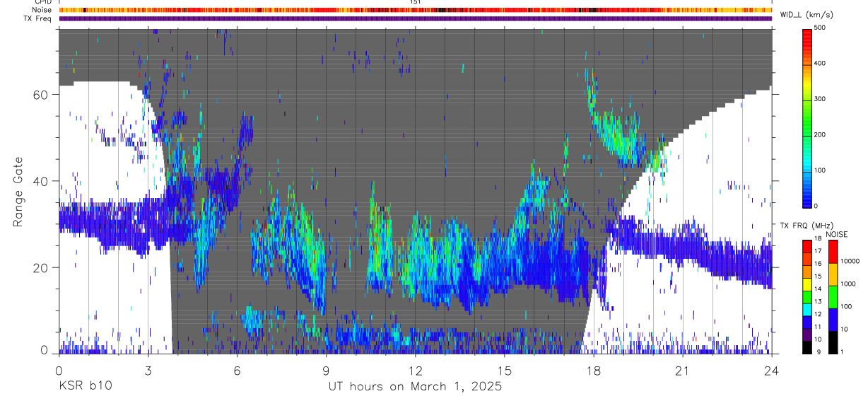Select the TX Freq purple strip above plot
868x401 pixels.
click(x=415, y=18)
